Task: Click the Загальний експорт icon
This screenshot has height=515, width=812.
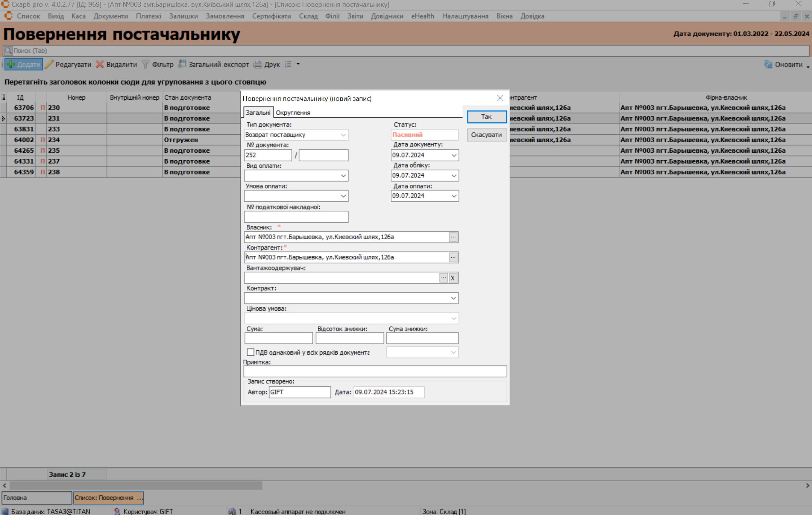Action: [x=182, y=64]
